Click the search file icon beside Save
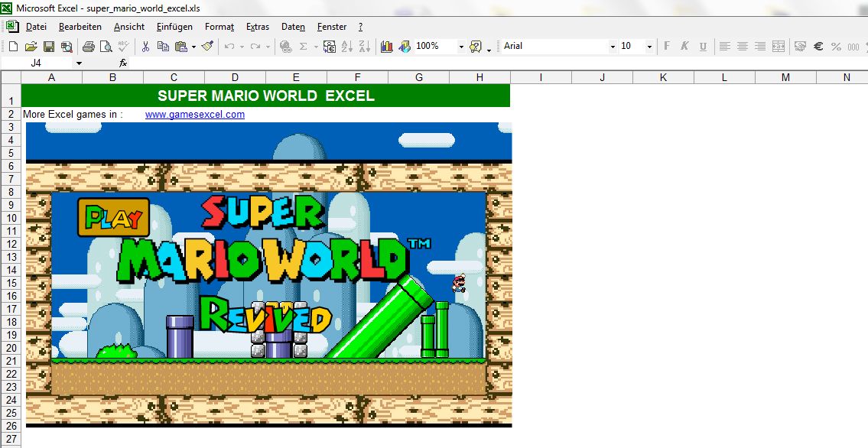The width and height of the screenshot is (868, 448). tap(67, 47)
